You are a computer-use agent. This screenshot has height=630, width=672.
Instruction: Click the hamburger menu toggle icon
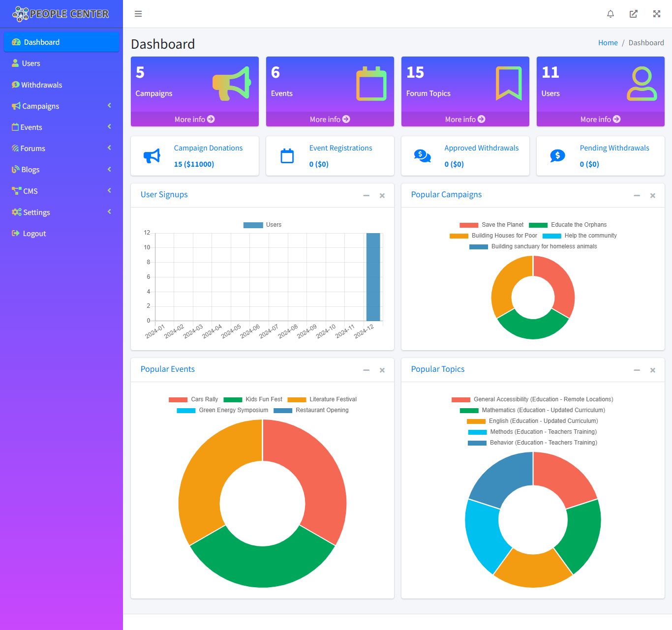point(138,14)
